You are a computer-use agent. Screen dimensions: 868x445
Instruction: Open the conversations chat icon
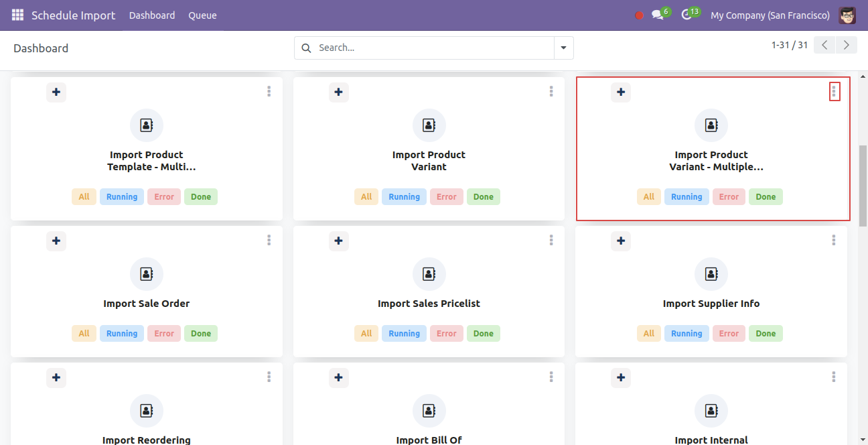[x=658, y=15]
